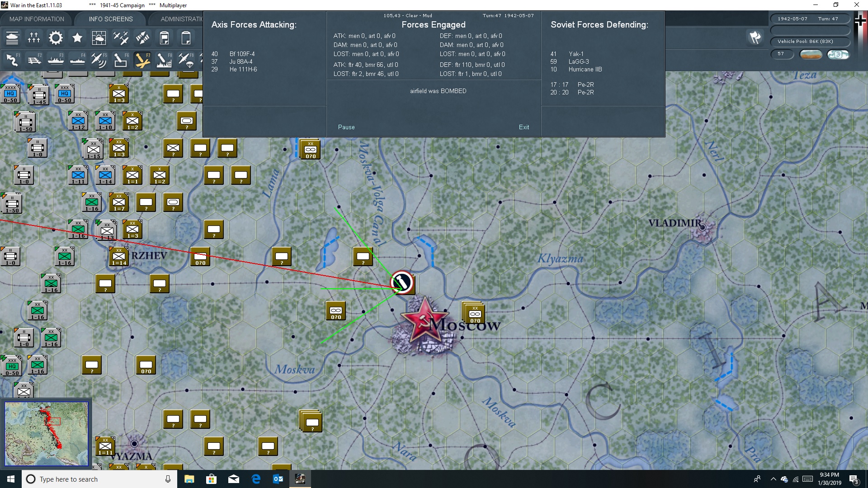Open the Order of Battle tank icon
868x488 pixels.
tap(12, 38)
